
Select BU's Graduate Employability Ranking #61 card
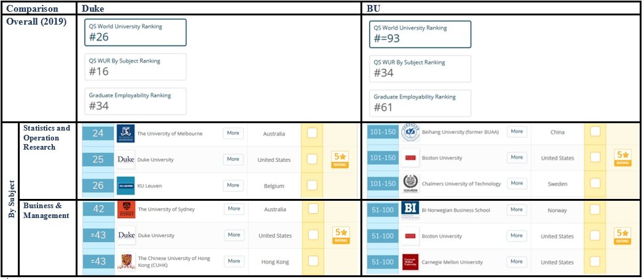click(421, 103)
